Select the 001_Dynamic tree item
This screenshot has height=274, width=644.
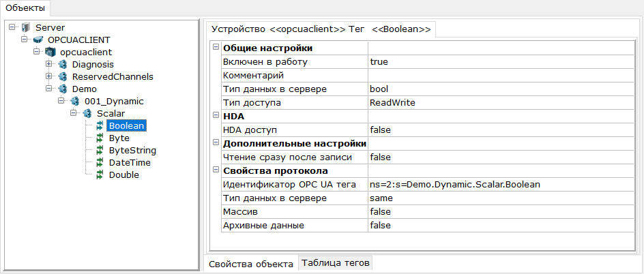coord(114,102)
